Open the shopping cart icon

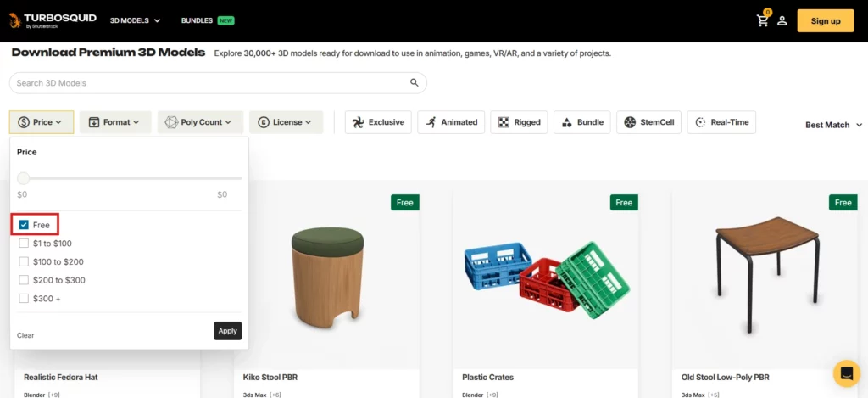[x=763, y=20]
